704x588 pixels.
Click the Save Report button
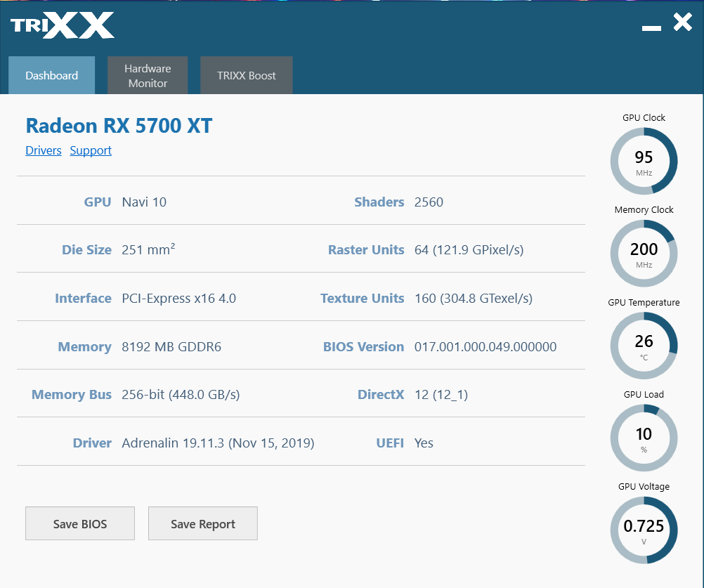[203, 523]
